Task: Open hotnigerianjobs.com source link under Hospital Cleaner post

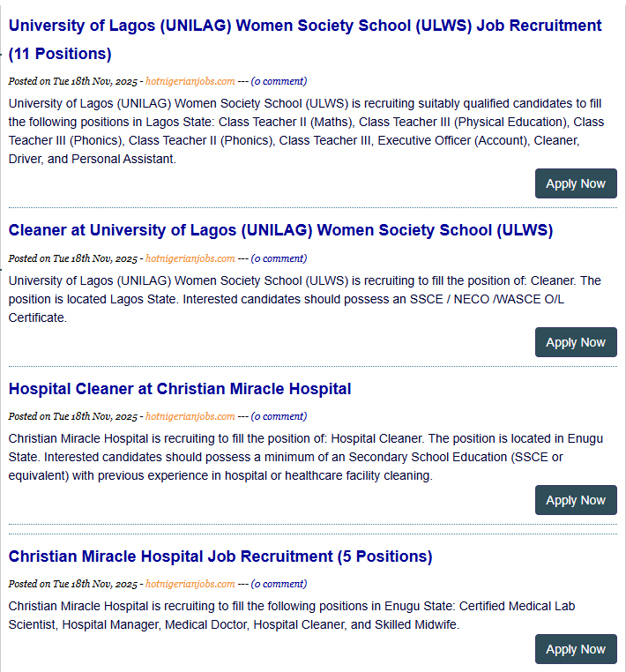Action: 190,416
